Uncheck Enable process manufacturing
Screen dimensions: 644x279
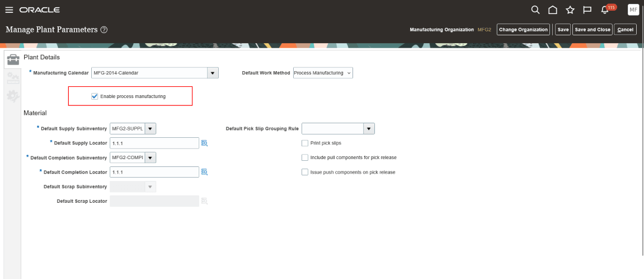(x=95, y=96)
